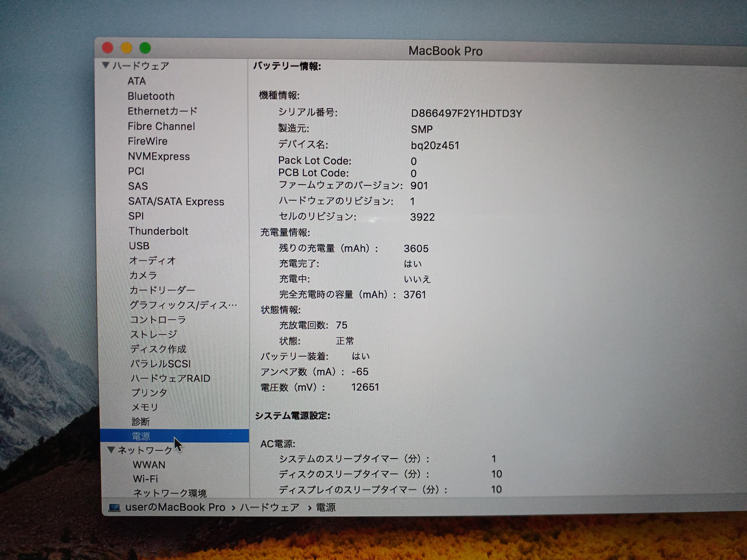Select Thunderbolt in the hardware list
This screenshot has width=747, height=560.
[x=158, y=231]
